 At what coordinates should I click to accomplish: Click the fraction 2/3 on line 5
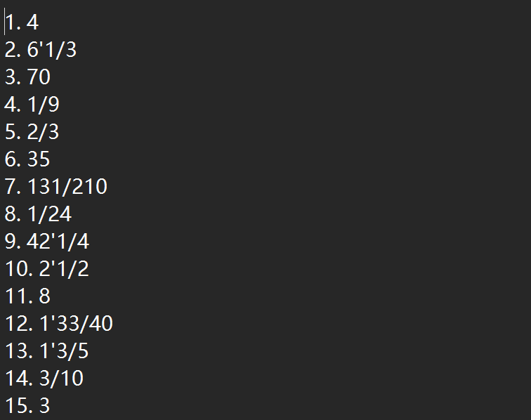[x=43, y=132]
